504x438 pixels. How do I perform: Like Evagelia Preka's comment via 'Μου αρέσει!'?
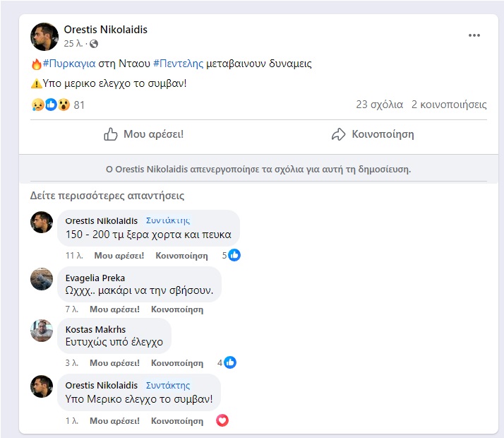pyautogui.click(x=114, y=309)
